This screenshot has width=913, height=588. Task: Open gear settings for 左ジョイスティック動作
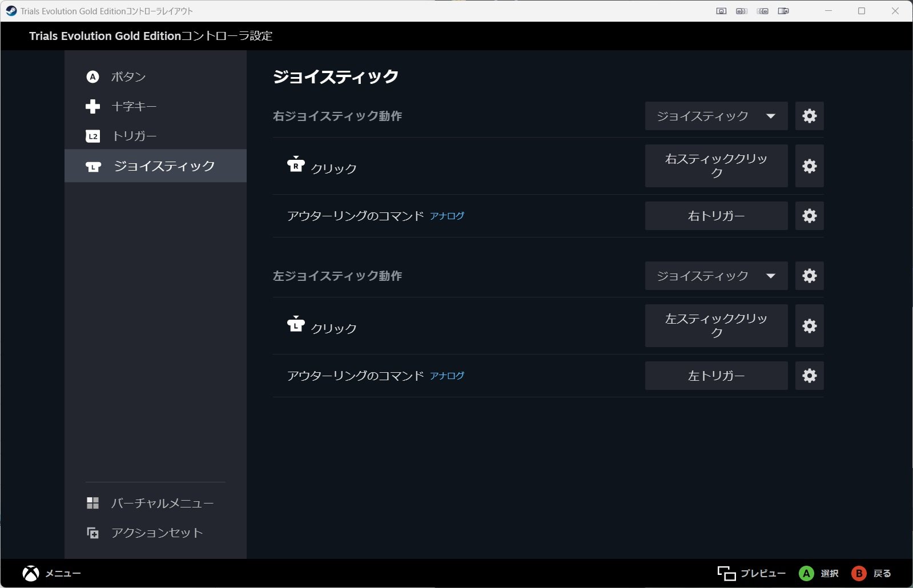click(x=810, y=276)
